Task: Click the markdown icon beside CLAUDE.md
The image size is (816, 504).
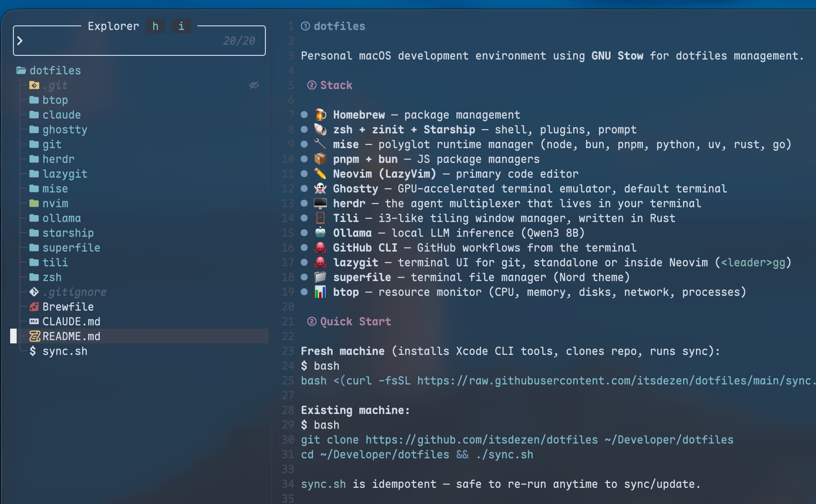Action: (34, 322)
